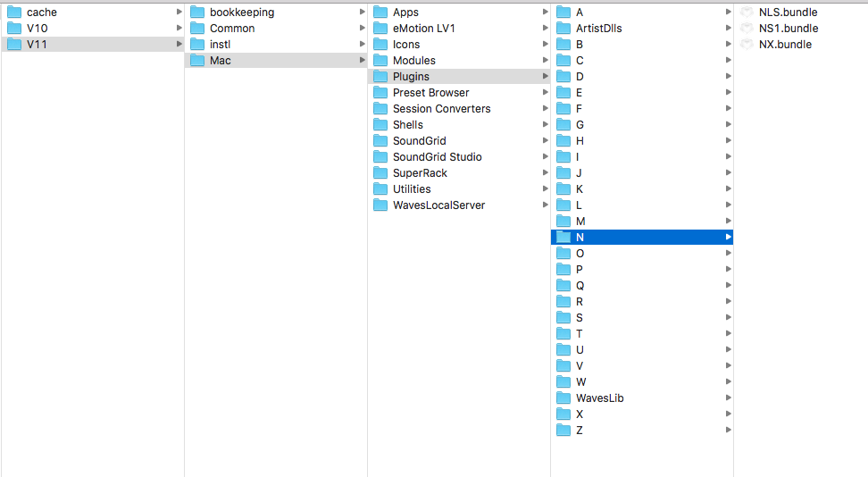Screen dimensions: 868x477
Task: Select the folder named E
Action: pos(642,93)
